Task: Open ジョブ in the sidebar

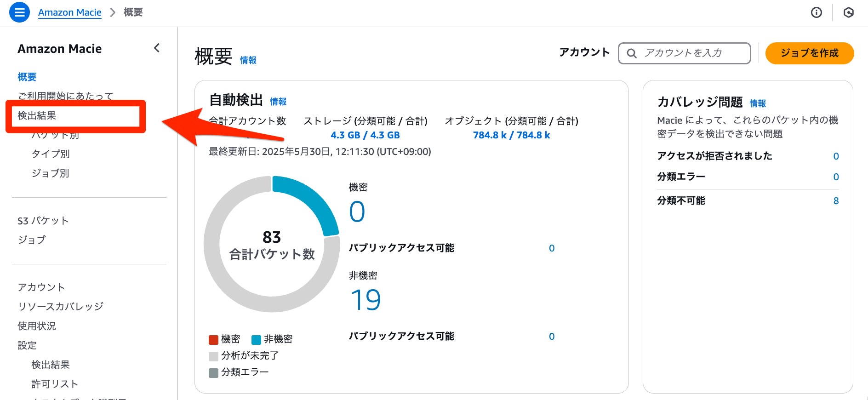Action: [x=32, y=240]
